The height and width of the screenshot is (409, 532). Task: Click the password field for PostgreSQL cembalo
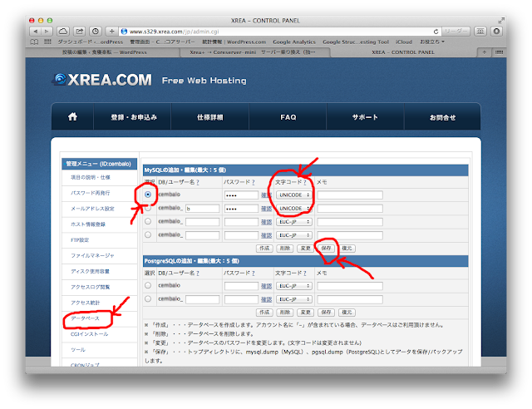(x=241, y=286)
